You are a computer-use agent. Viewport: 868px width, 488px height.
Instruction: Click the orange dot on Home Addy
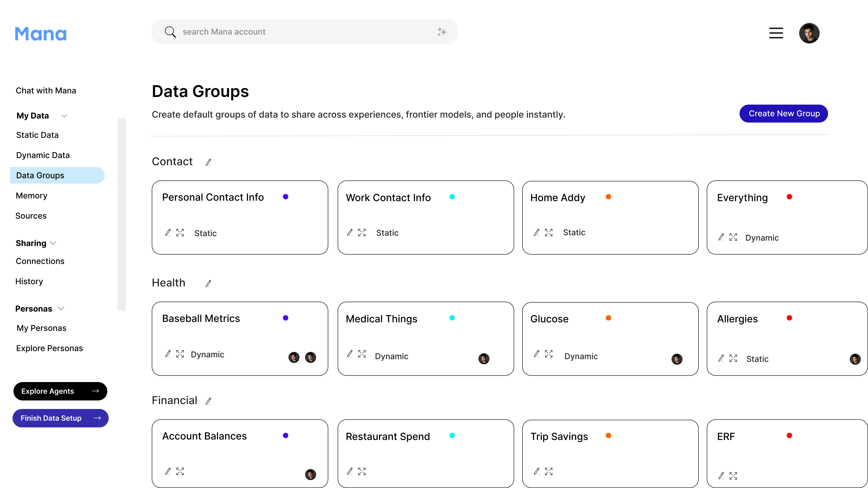(x=609, y=197)
